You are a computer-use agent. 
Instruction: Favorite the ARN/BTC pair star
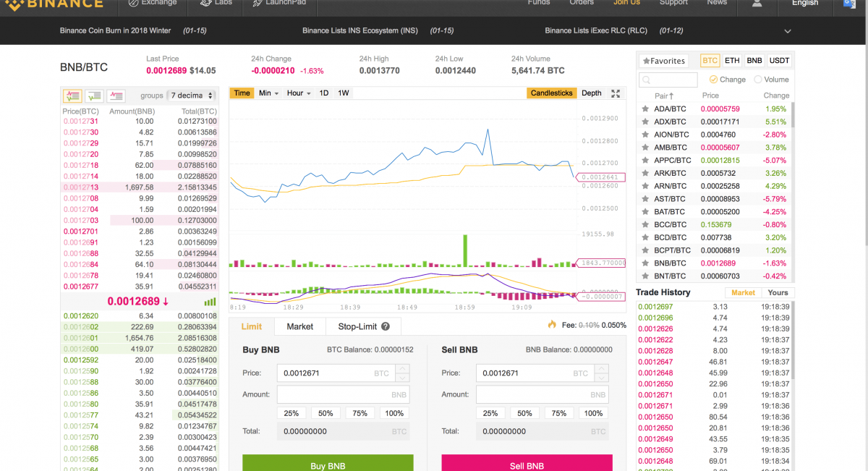click(645, 186)
